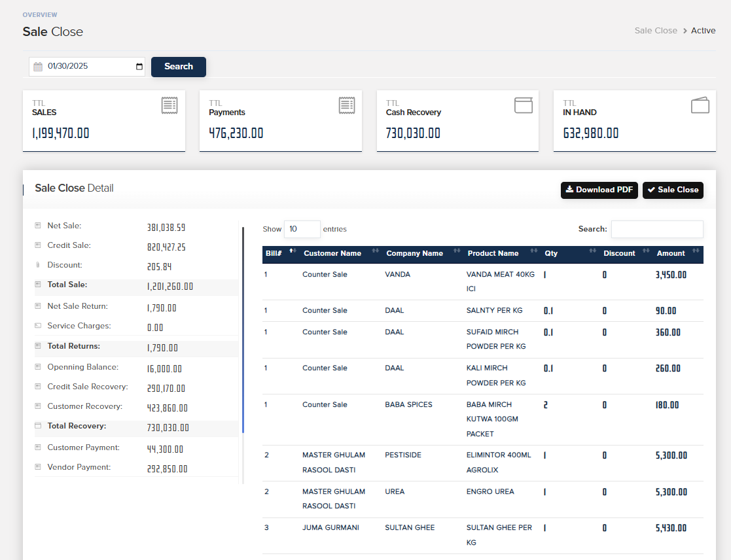731x560 pixels.
Task: Open the Show entries count box
Action: point(302,229)
